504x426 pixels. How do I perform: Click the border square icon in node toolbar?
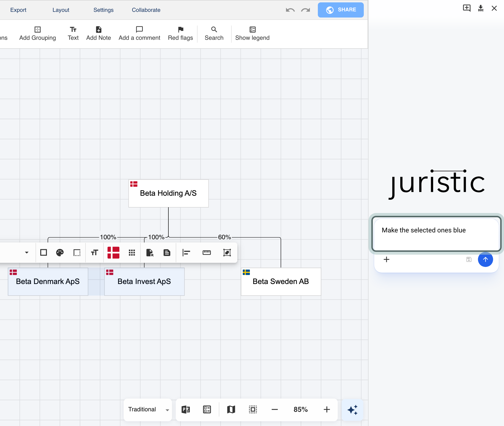click(44, 253)
